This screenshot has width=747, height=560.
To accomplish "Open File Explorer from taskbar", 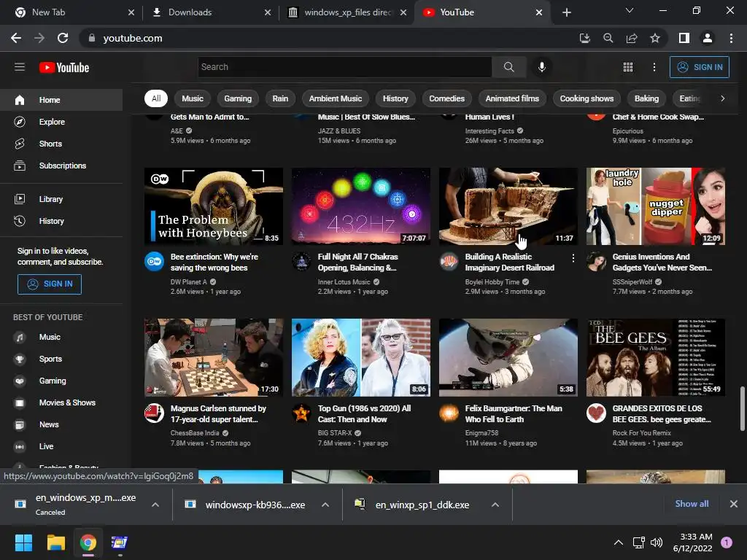I will pos(55,542).
